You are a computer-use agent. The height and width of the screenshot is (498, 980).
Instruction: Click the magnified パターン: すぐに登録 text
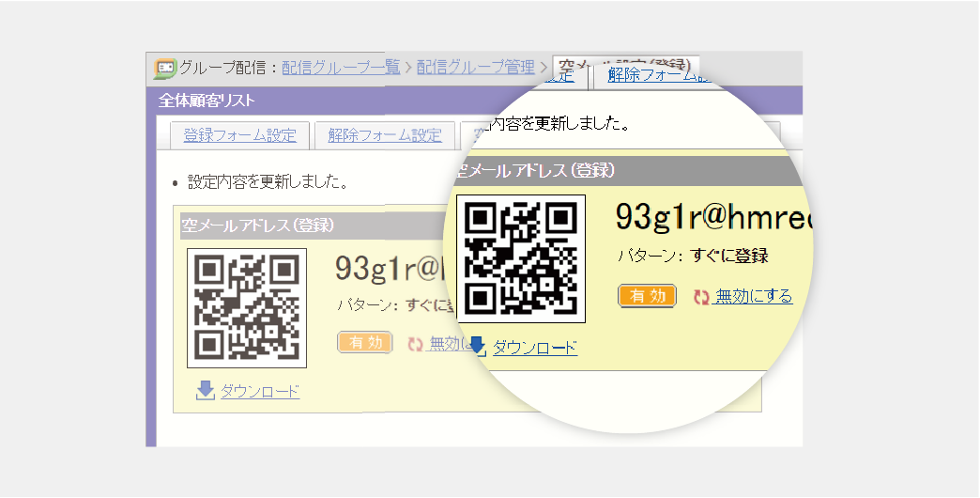pos(693,256)
